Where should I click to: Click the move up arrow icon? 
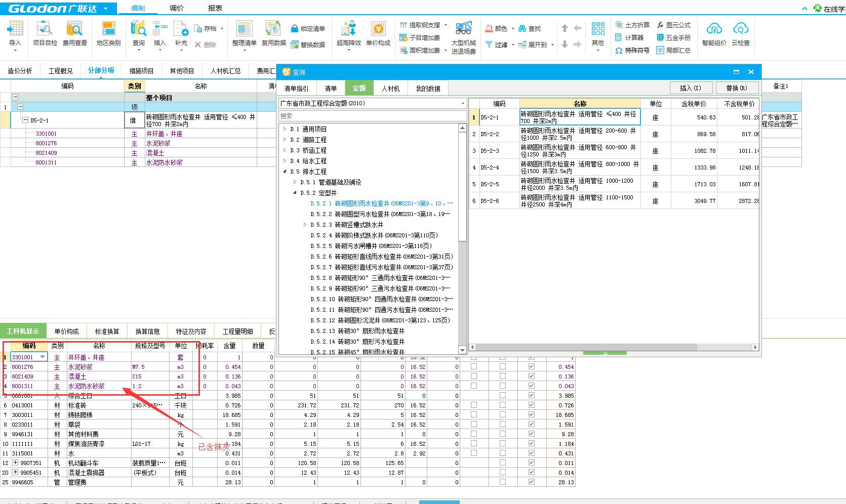point(565,28)
